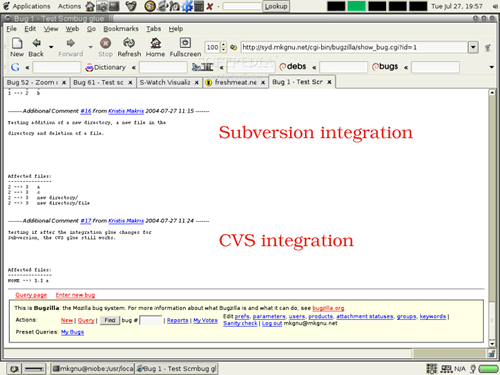
Task: Click the home folder panel icon
Action: click(x=90, y=6)
